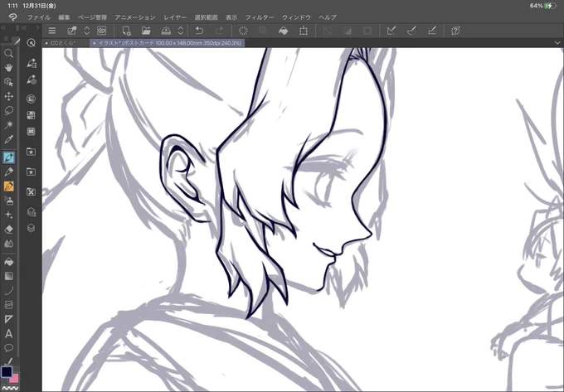The image size is (564, 392).
Task: Select the Figure curve line tool
Action: coord(8,290)
